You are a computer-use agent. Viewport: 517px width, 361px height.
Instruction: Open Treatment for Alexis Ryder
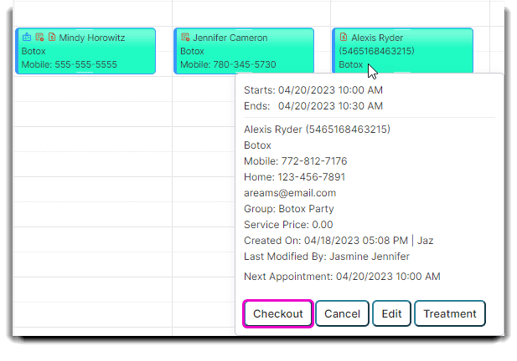point(450,314)
